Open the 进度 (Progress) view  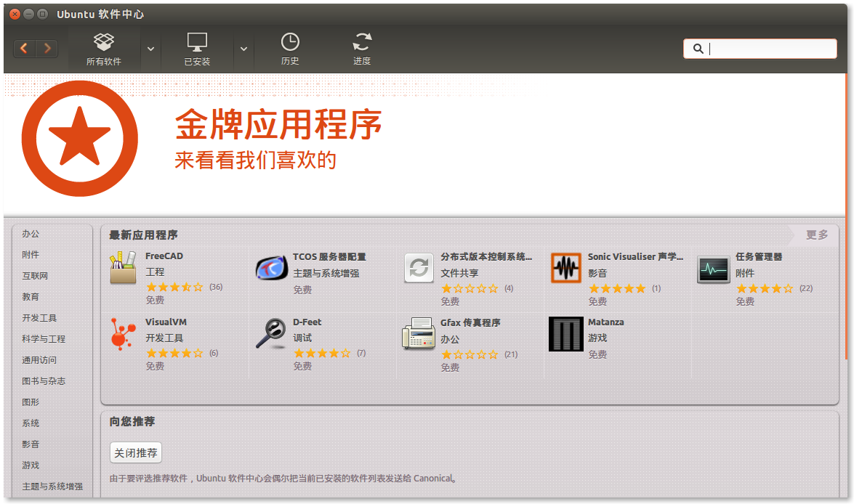(x=362, y=49)
